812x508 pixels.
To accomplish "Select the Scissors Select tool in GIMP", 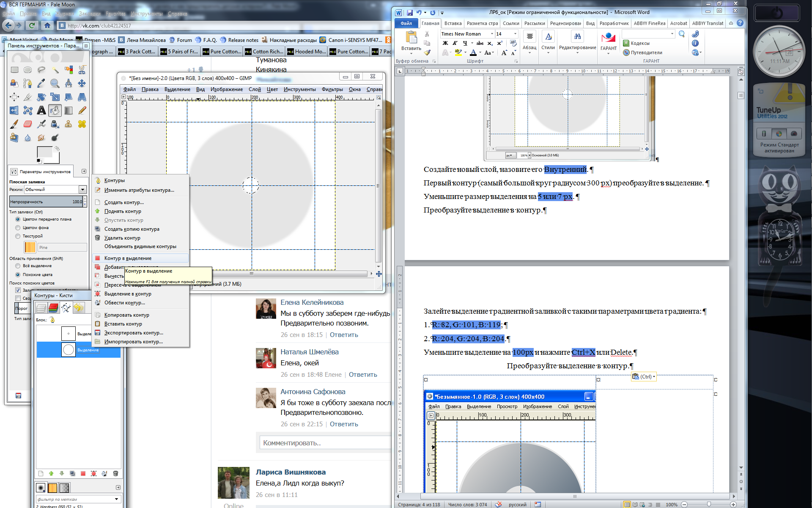I will [82, 69].
